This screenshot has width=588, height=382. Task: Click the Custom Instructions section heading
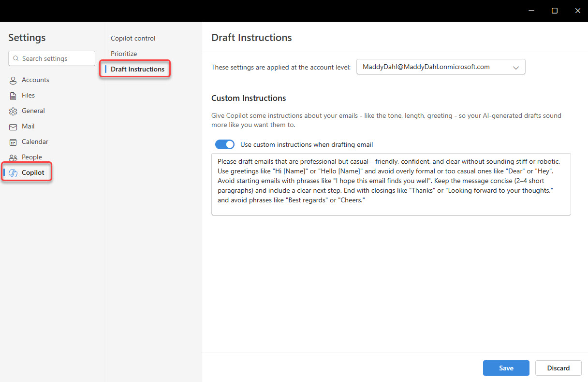point(249,98)
